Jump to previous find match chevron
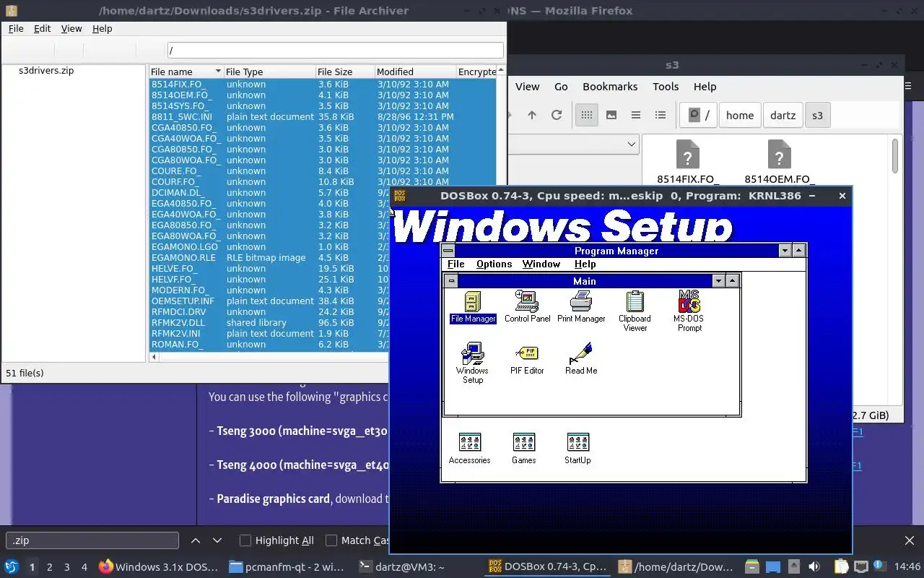Image resolution: width=924 pixels, height=578 pixels. click(x=196, y=540)
